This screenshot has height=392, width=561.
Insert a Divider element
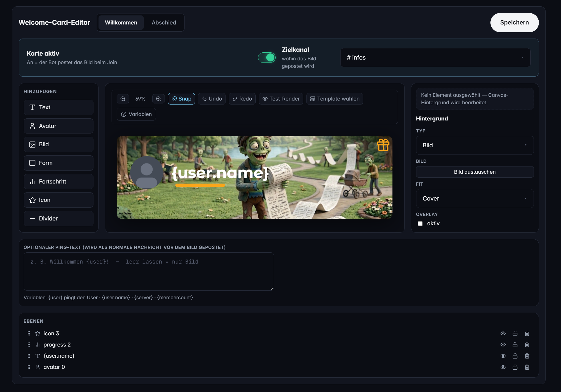click(x=58, y=218)
